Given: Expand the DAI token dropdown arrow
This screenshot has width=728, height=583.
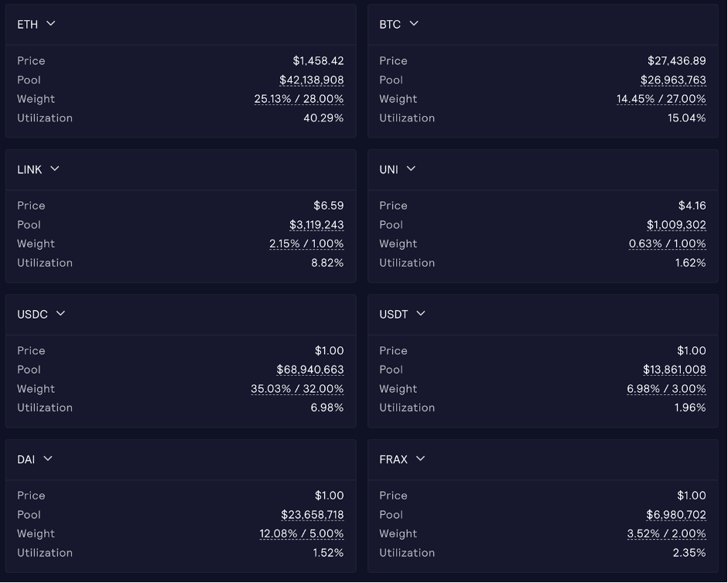Looking at the screenshot, I should coord(48,459).
